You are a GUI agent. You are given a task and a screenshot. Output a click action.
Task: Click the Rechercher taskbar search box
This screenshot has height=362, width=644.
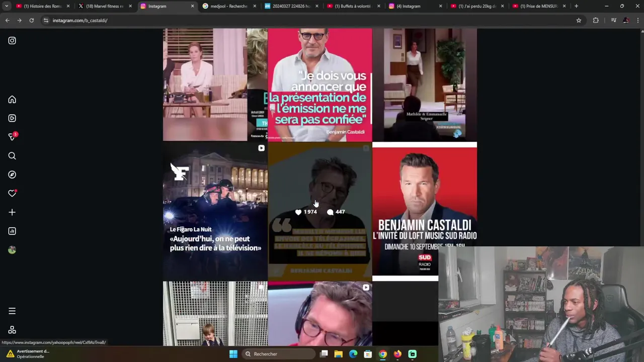pyautogui.click(x=278, y=354)
